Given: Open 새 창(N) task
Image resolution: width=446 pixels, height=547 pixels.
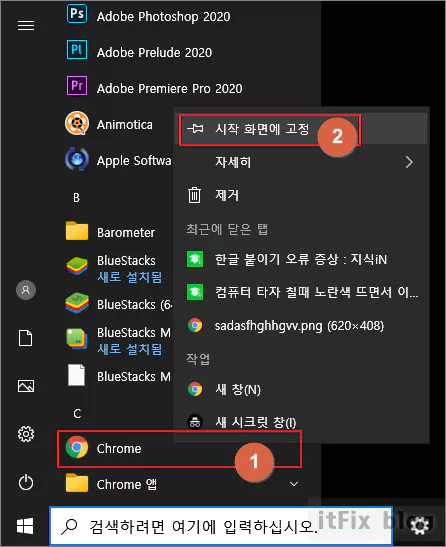Looking at the screenshot, I should 302,389.
